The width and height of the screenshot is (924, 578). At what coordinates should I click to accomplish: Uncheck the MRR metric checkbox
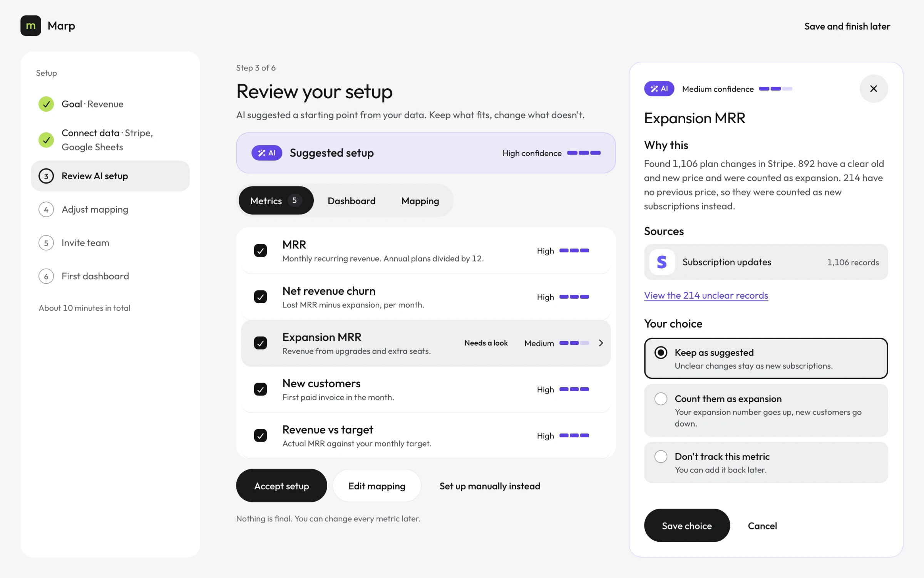point(261,250)
